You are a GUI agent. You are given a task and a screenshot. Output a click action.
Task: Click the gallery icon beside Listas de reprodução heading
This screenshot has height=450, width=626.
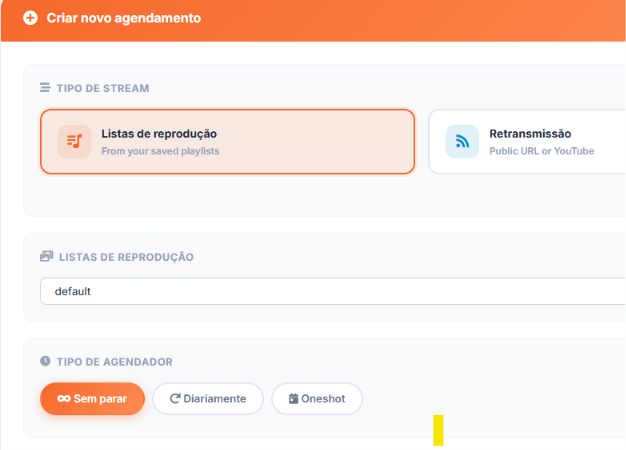click(x=47, y=256)
